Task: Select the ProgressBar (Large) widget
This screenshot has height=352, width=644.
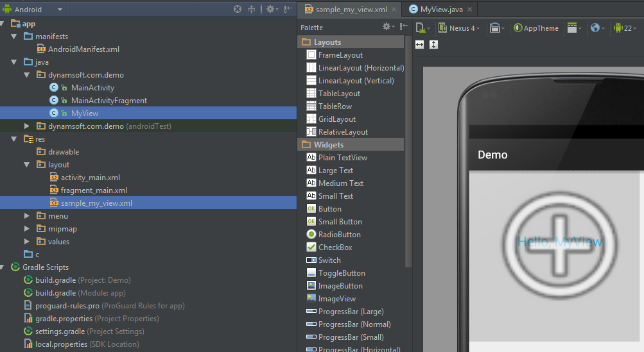Action: [351, 312]
